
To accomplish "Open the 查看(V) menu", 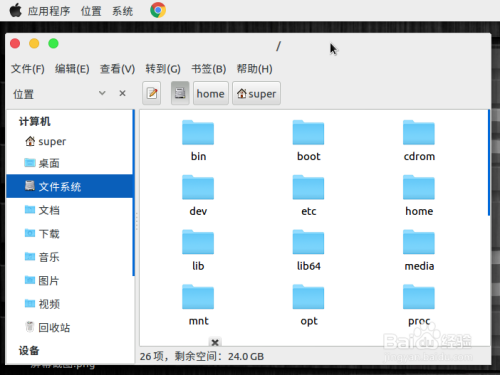I will (x=117, y=69).
